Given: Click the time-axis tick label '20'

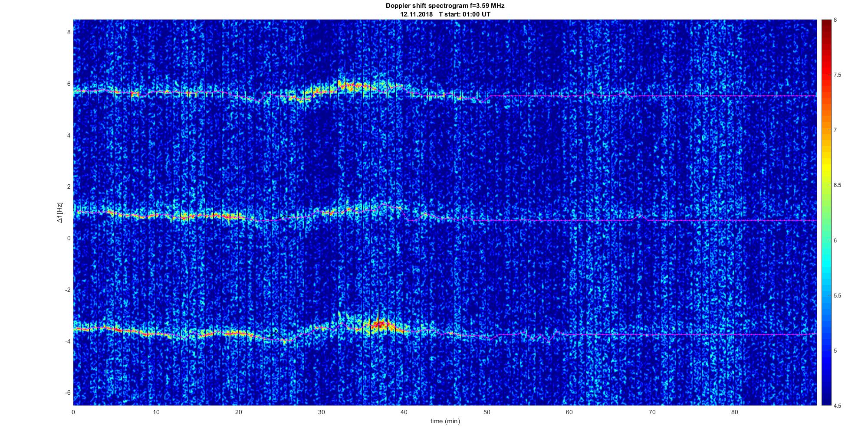Looking at the screenshot, I should pyautogui.click(x=239, y=412).
